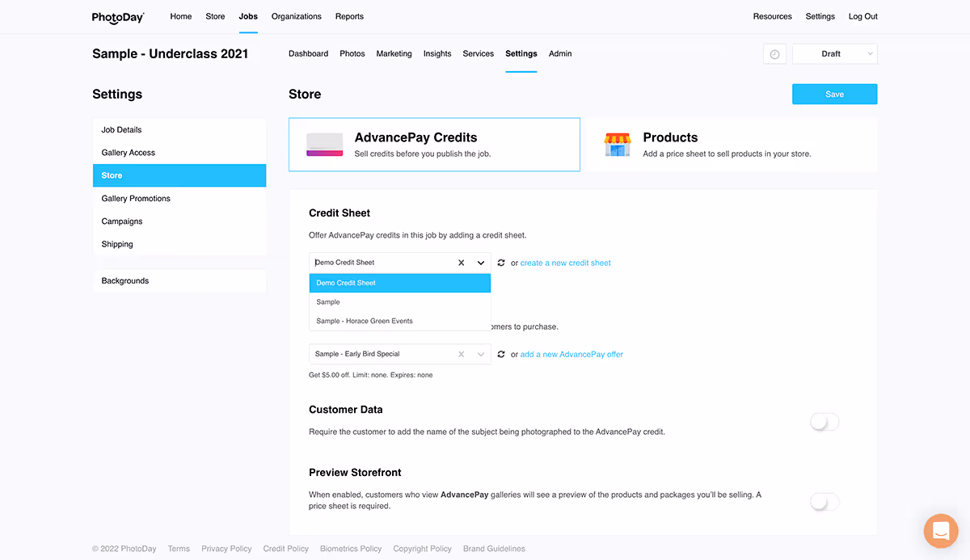This screenshot has width=970, height=560.
Task: Open the Services tab
Action: (x=479, y=53)
